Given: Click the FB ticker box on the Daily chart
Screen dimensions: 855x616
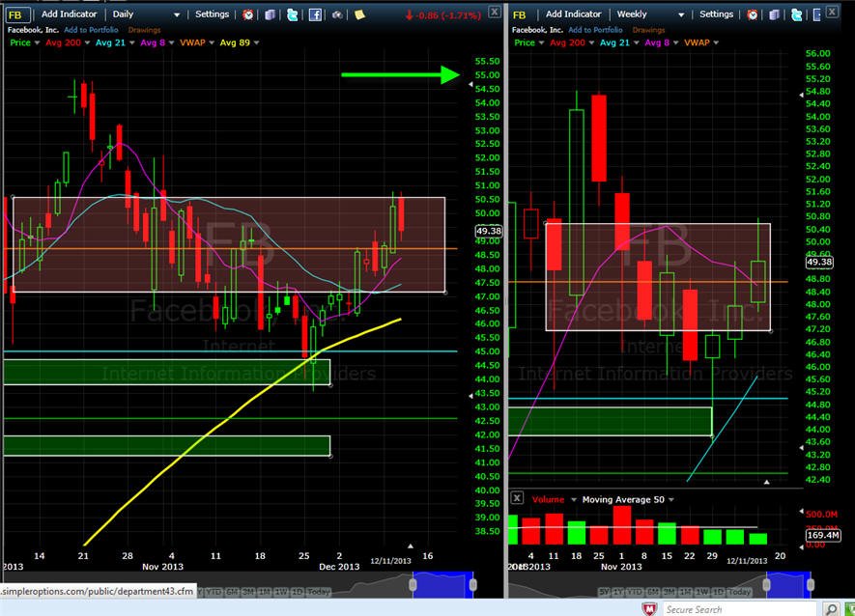Looking at the screenshot, I should (17, 14).
